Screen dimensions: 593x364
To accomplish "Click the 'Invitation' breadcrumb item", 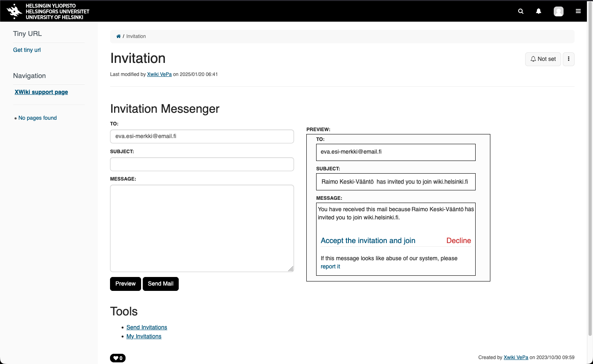I will pyautogui.click(x=136, y=36).
